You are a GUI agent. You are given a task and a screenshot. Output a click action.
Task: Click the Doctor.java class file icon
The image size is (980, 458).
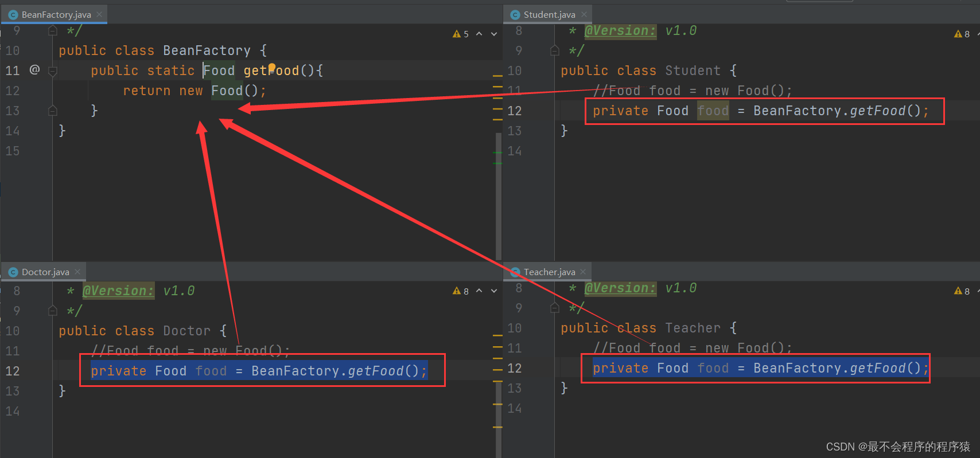(13, 272)
